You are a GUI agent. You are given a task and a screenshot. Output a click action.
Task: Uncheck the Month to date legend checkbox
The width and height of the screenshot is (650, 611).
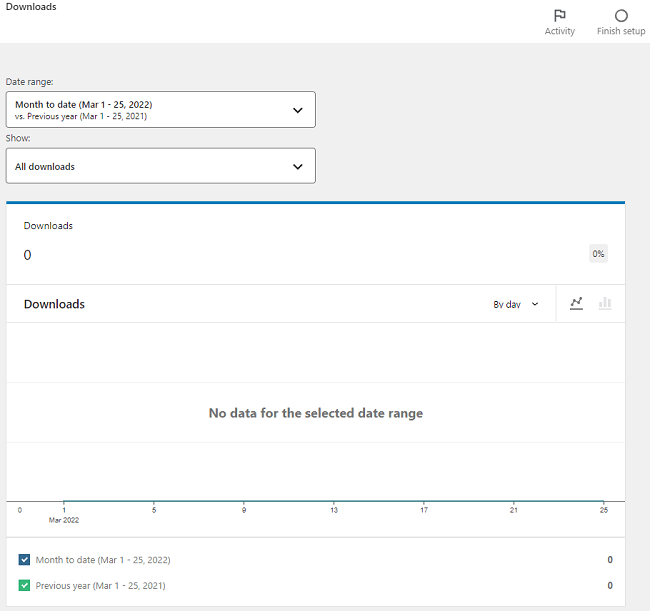coord(25,560)
